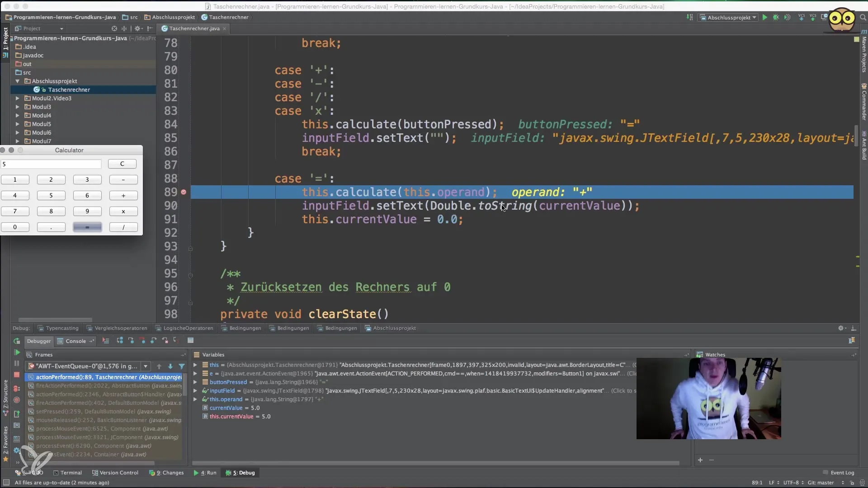
Task: Toggle the breakpoint on line 89
Action: coord(184,192)
